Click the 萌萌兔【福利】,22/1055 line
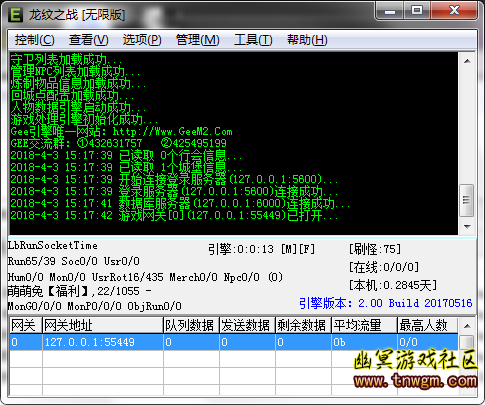485x405 pixels. [x=79, y=291]
